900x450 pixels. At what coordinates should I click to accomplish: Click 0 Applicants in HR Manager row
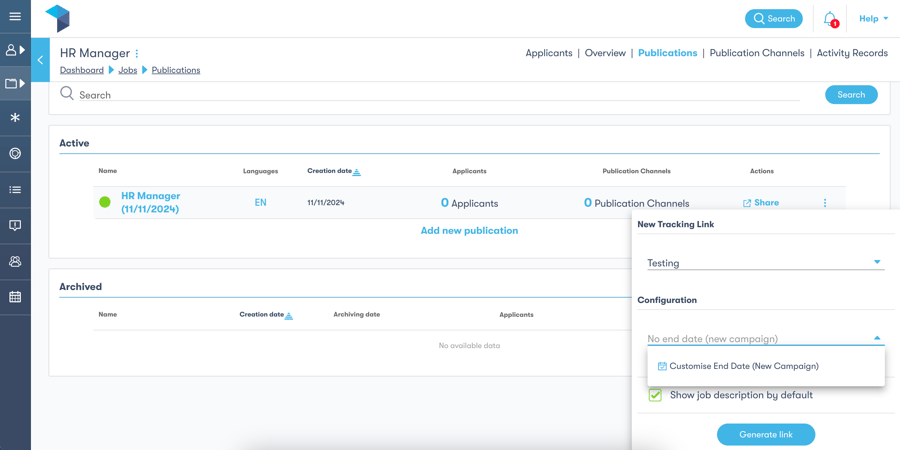[x=470, y=203]
